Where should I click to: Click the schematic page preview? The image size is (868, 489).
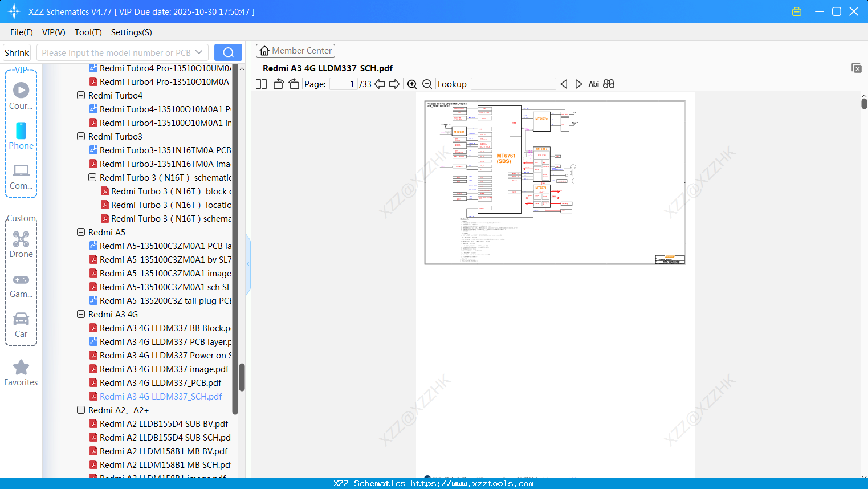(555, 183)
